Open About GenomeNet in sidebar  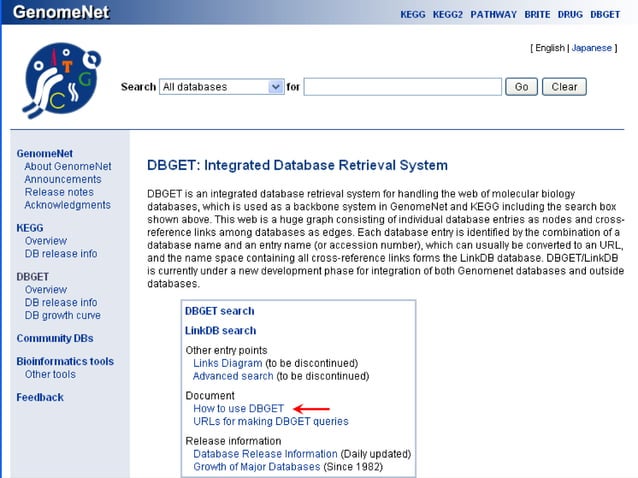pos(68,166)
